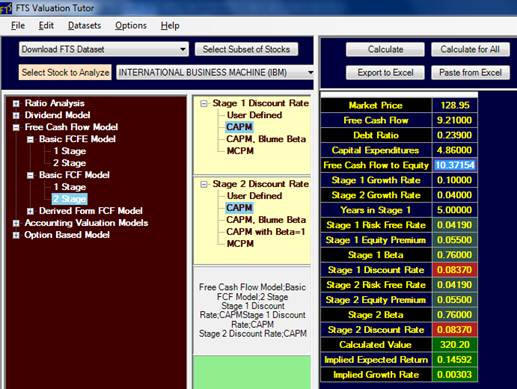Screen dimensions: 517x389
Task: Click the Paste from Excel button
Action: [x=470, y=72]
